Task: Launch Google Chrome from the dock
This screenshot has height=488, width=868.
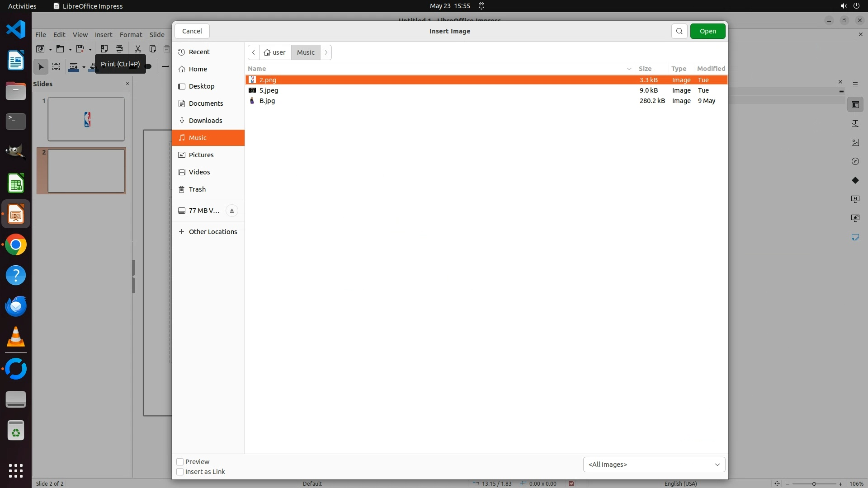Action: point(16,245)
